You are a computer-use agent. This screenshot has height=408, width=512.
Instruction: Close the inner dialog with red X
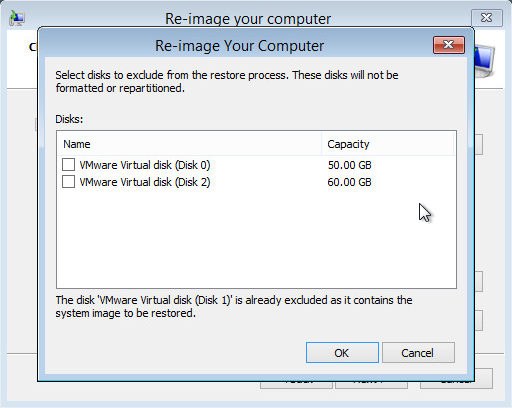(x=449, y=45)
